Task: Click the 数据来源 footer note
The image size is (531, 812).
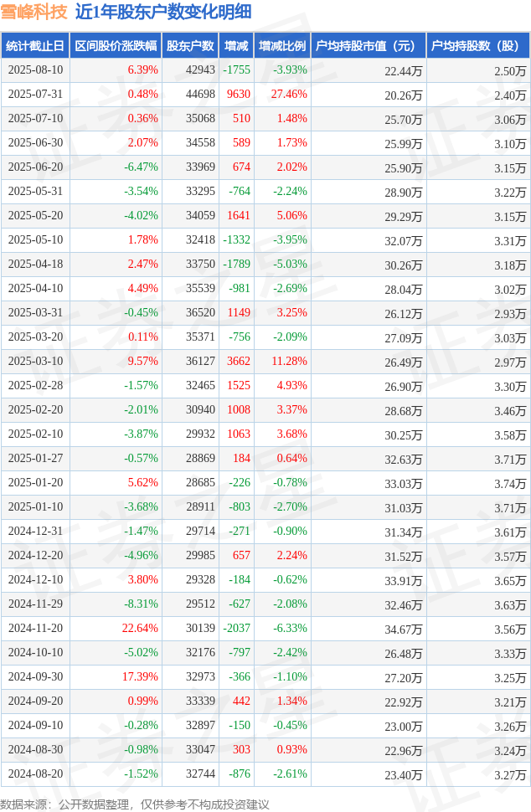Action: click(135, 804)
